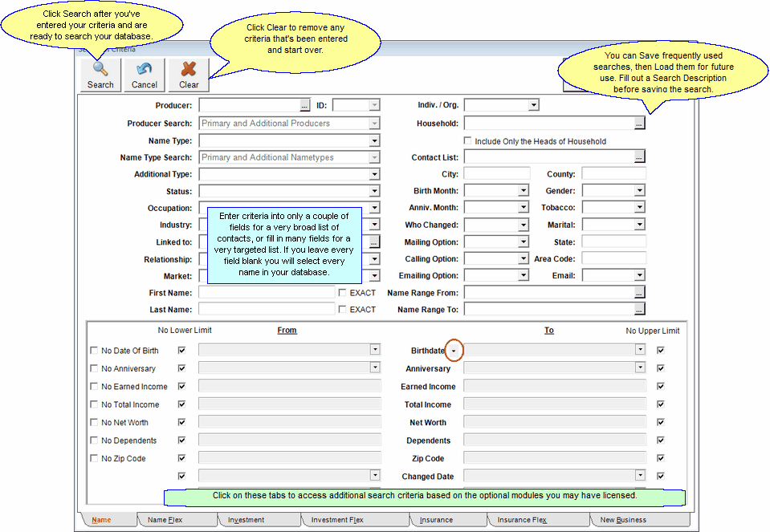This screenshot has height=532, width=770.
Task: Click the Search button
Action: tap(99, 75)
